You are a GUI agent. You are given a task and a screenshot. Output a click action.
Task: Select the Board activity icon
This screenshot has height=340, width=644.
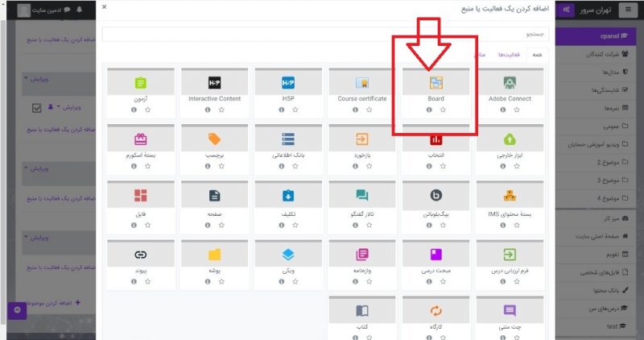[x=436, y=83]
